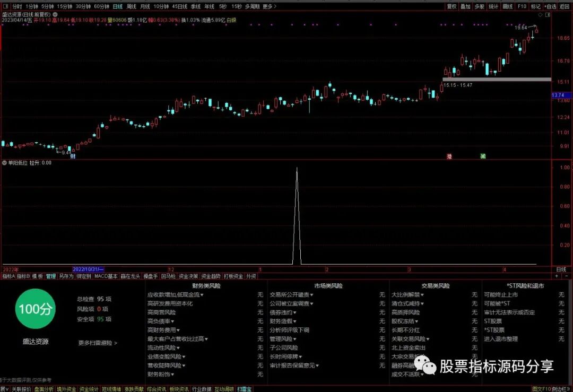Open the 更多 periods dropdown
Image resolution: width=573 pixels, height=392 pixels.
tap(270, 6)
